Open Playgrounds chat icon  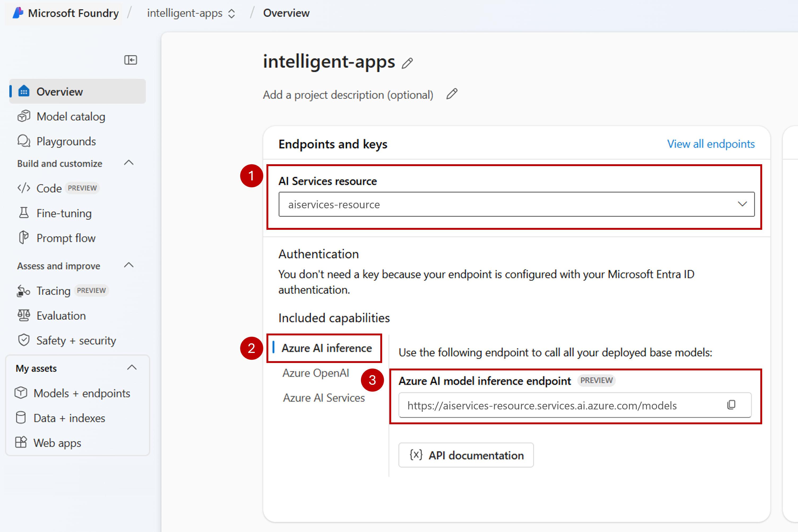pyautogui.click(x=24, y=141)
